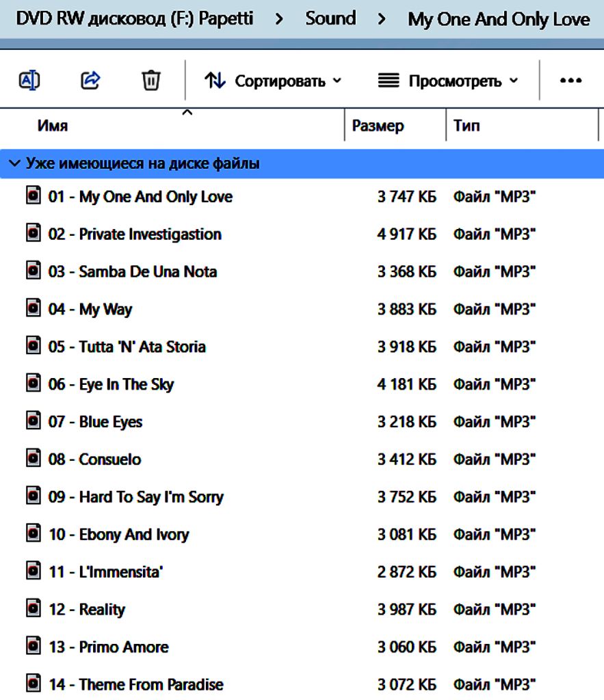Image resolution: width=604 pixels, height=700 pixels.
Task: Click the 3 883 КБ size value
Action: pos(406,310)
